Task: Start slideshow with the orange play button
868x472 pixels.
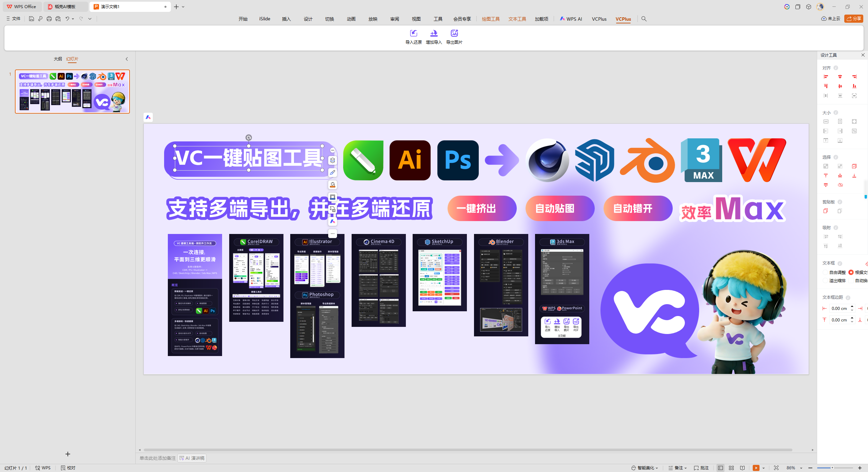Action: 756,468
